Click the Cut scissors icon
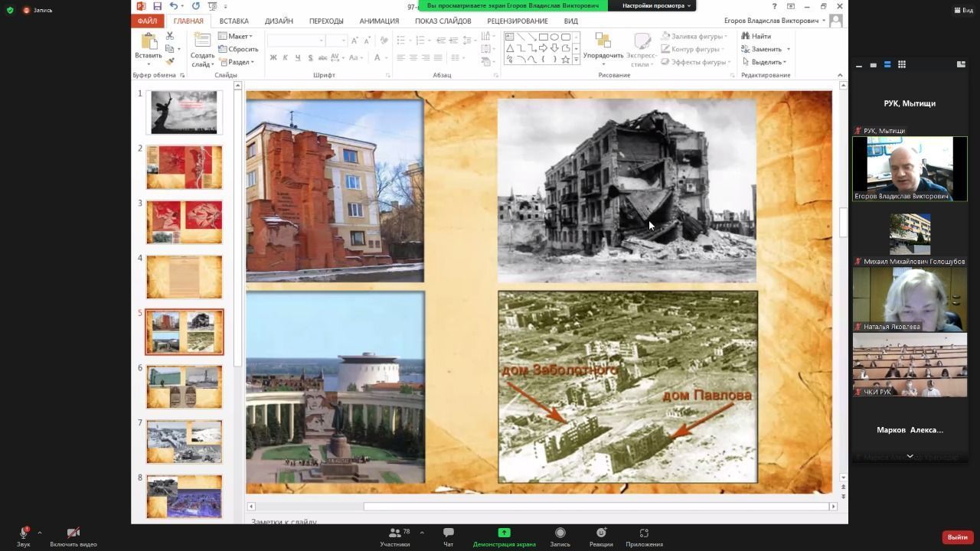This screenshot has width=980, height=551. [170, 36]
